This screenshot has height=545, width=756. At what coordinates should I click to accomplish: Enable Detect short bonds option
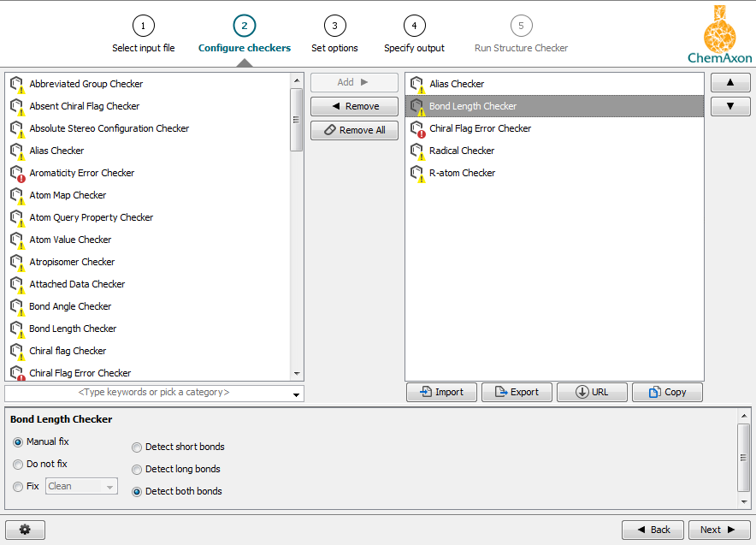[x=137, y=447]
